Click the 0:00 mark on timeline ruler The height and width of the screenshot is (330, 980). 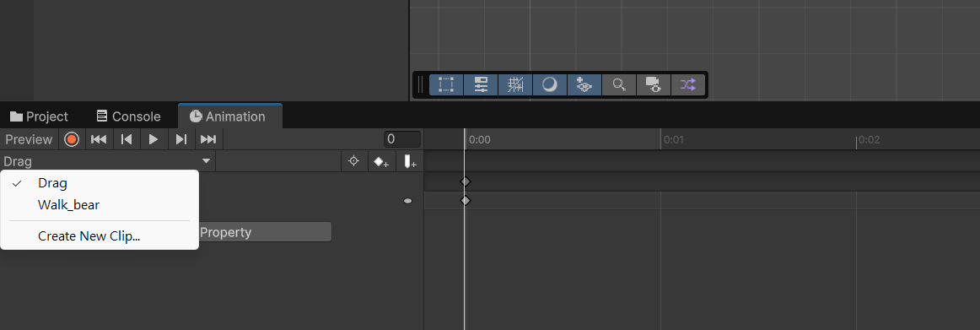coord(479,140)
